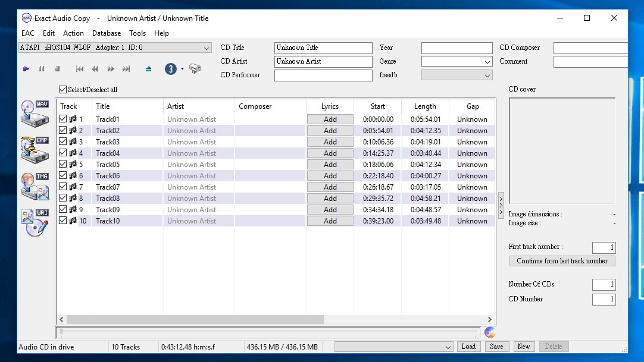
Task: Click the left scroll arrow of track list
Action: point(62,319)
